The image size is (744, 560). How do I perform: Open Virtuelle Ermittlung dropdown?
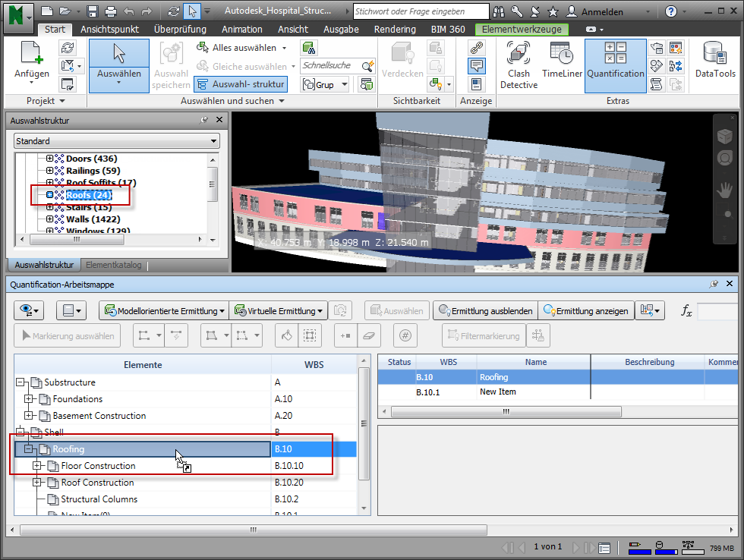pyautogui.click(x=279, y=311)
